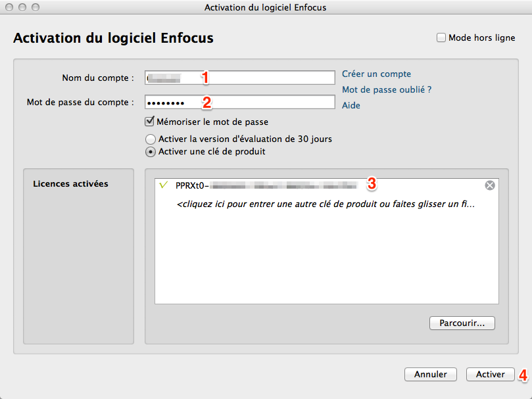
Task: Minimize the window using the title bar's middle button
Action: (x=22, y=7)
